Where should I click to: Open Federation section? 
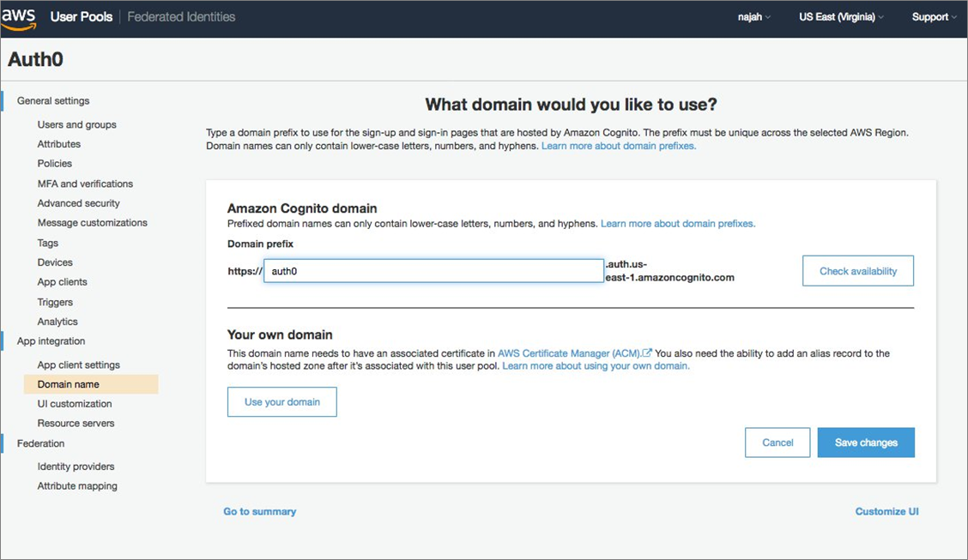[40, 443]
